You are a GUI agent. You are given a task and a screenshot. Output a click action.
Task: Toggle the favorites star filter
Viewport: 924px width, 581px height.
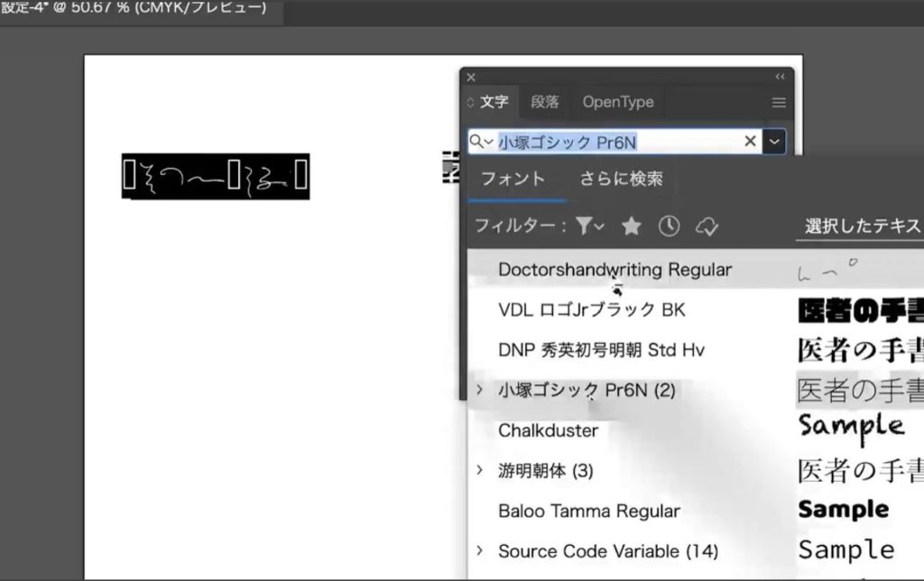point(632,226)
